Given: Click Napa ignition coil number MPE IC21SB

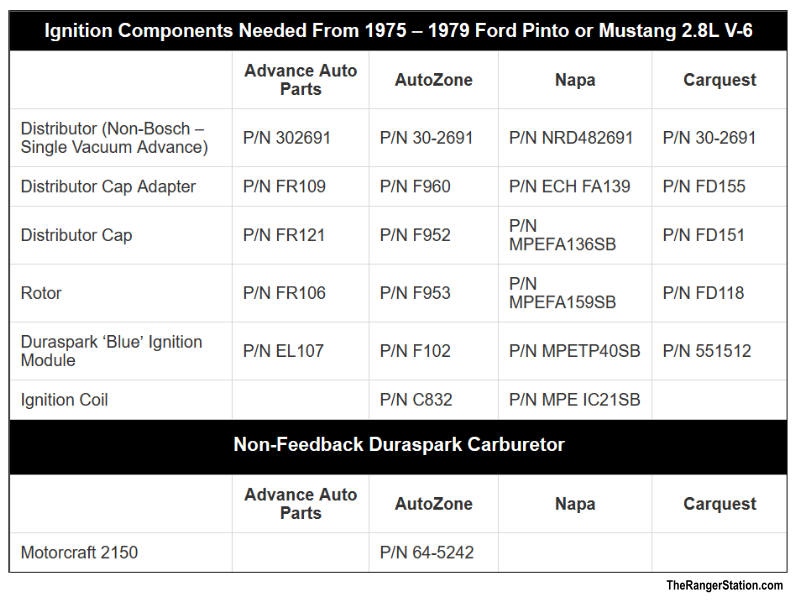Looking at the screenshot, I should (574, 400).
